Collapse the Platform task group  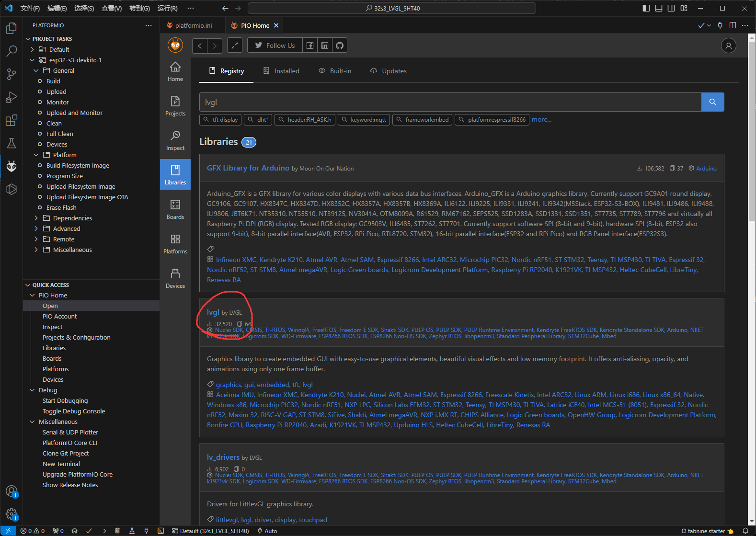tap(36, 155)
